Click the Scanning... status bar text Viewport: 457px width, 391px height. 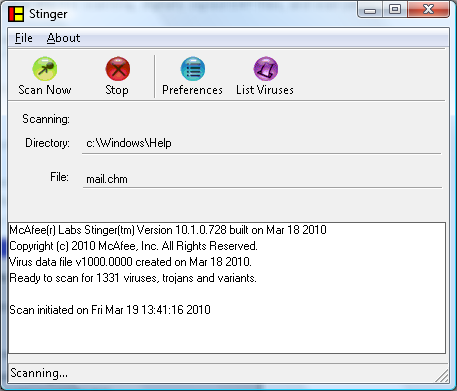coord(39,373)
